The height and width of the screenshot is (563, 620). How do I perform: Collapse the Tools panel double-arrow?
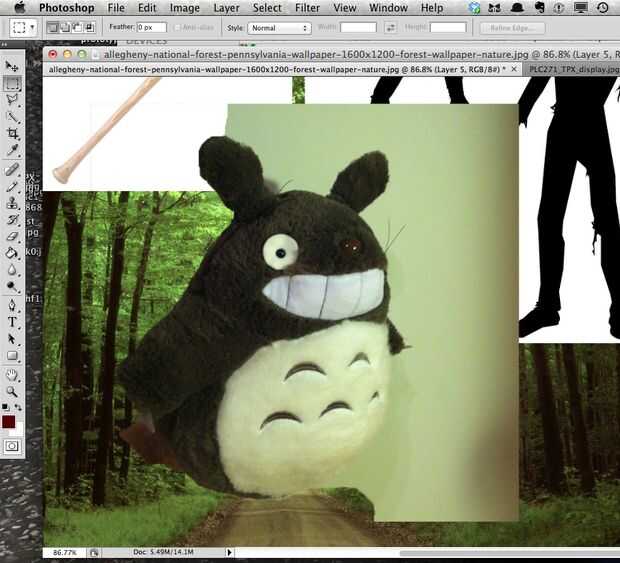[x=4, y=45]
